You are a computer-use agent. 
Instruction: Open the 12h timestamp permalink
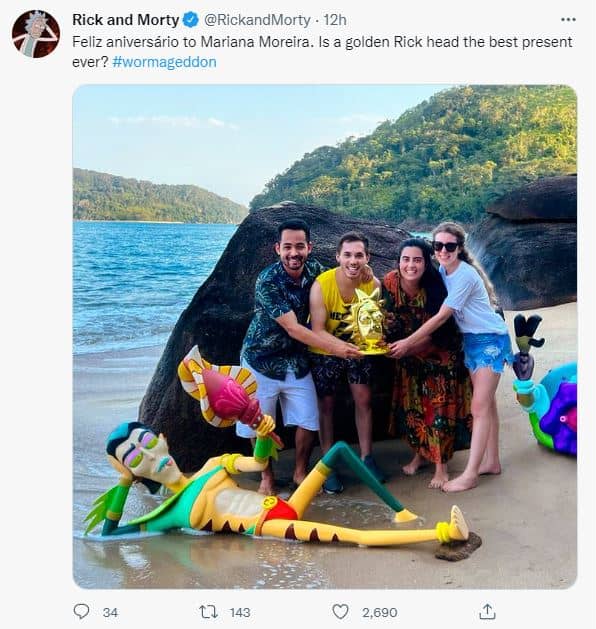(335, 20)
